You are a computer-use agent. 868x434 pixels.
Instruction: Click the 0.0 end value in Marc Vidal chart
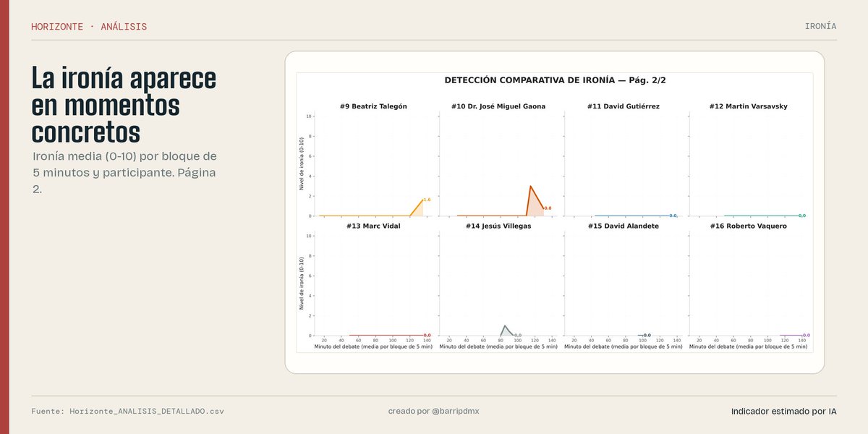click(427, 336)
